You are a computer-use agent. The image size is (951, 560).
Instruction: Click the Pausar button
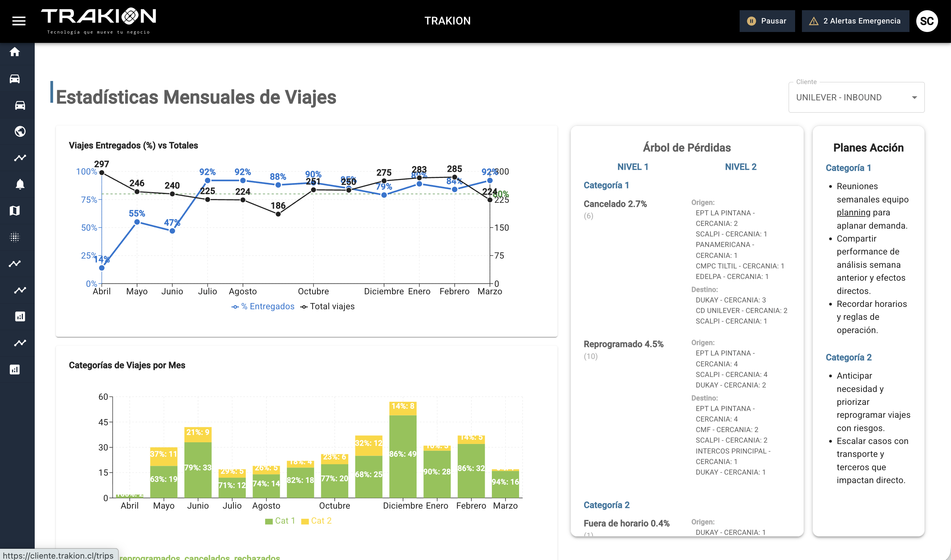(x=767, y=21)
